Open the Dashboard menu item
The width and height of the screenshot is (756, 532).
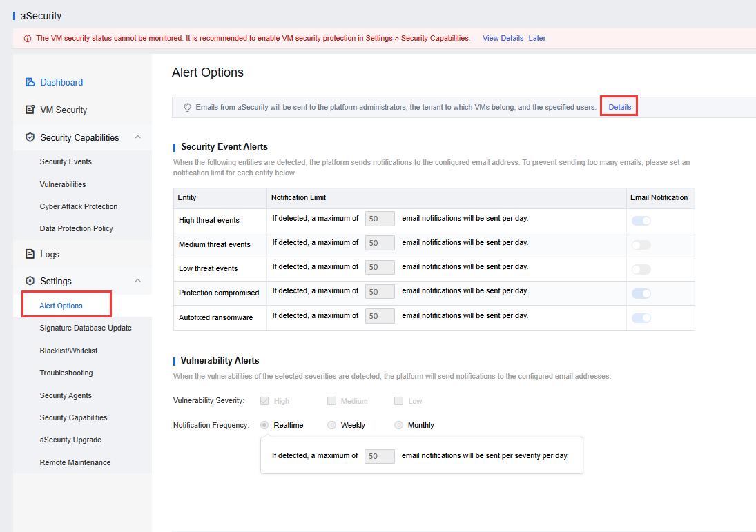click(61, 82)
